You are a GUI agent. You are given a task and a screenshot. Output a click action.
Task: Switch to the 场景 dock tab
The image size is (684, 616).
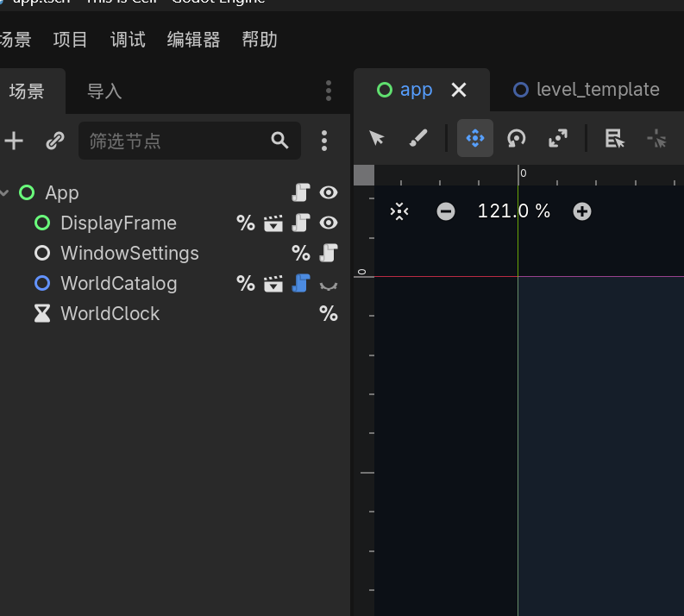point(27,91)
